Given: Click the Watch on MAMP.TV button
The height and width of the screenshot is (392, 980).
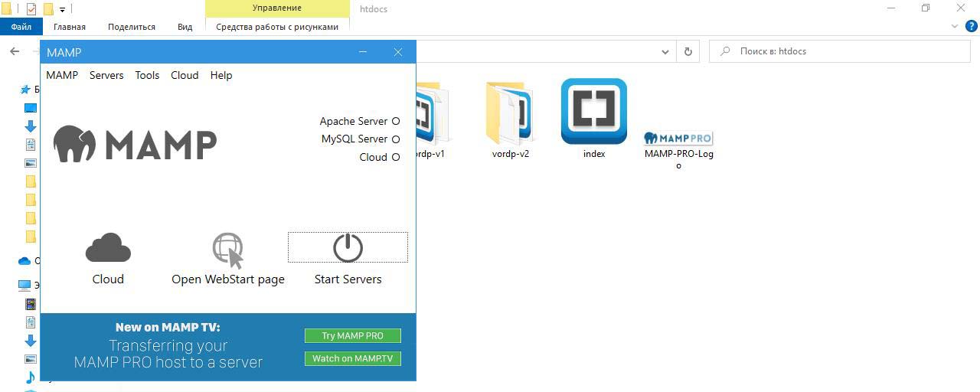Looking at the screenshot, I should pos(352,358).
